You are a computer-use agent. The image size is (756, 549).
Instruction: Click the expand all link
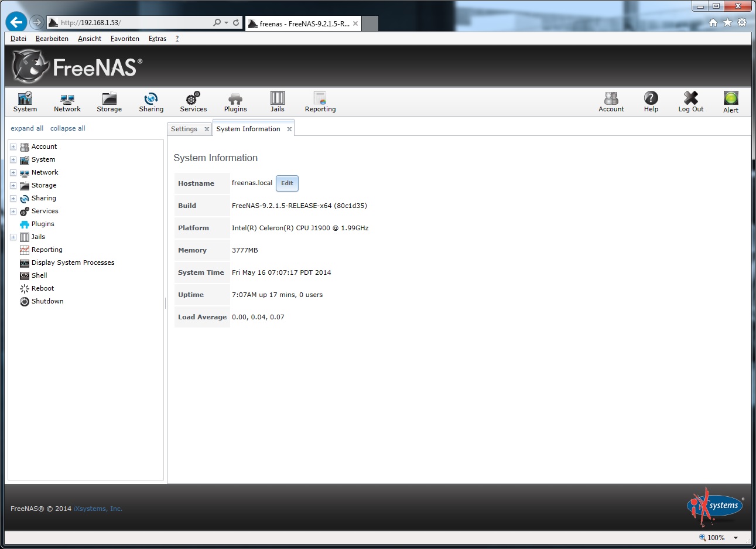point(27,128)
